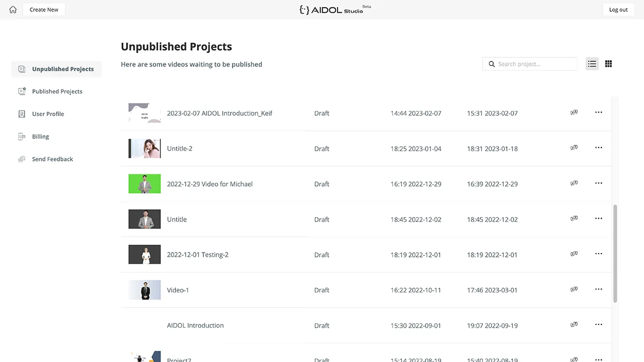The height and width of the screenshot is (362, 644).
Task: Open thumbnail of 2022-12-29 Video for Michael
Action: [144, 183]
